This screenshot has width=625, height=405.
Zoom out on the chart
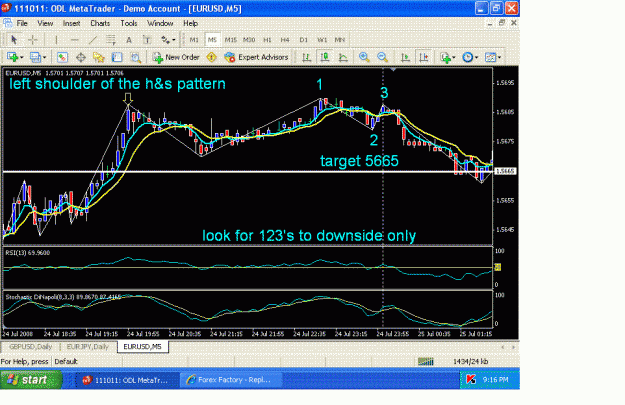(382, 57)
